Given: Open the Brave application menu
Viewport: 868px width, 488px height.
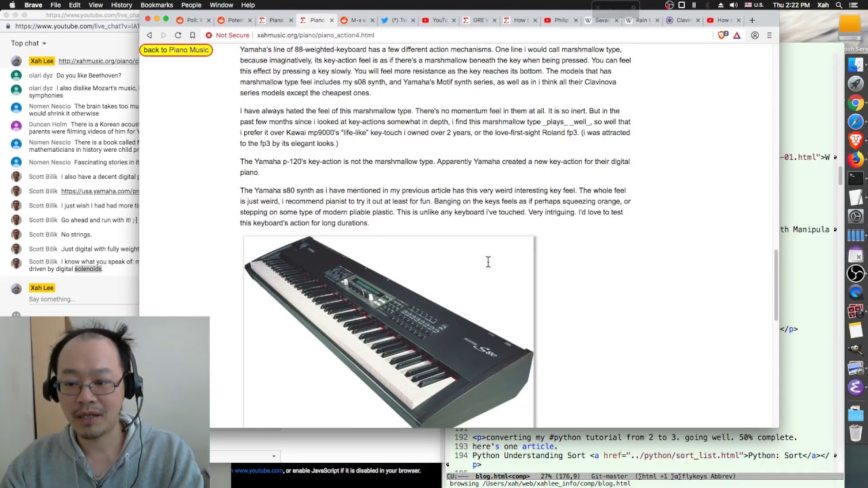Looking at the screenshot, I should pyautogui.click(x=33, y=5).
